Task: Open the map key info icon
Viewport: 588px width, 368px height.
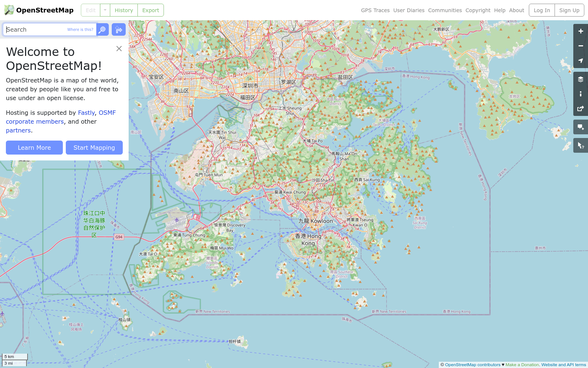Action: click(581, 93)
